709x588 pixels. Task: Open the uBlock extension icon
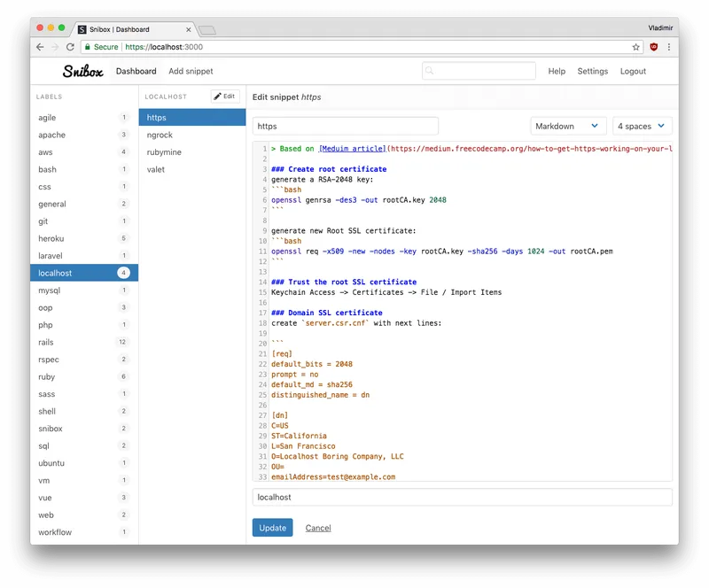point(653,47)
